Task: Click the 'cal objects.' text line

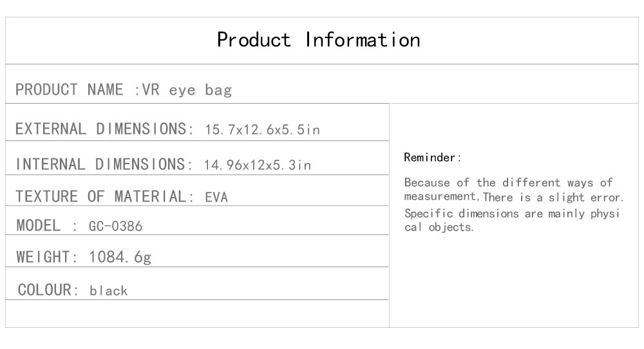Action: coord(439,228)
